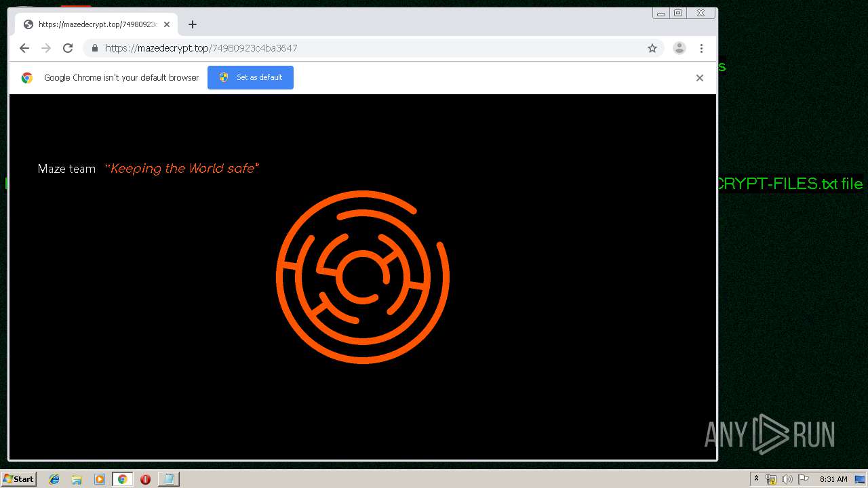Open Chrome's three-dot menu
Viewport: 868px width, 488px height.
[x=701, y=48]
